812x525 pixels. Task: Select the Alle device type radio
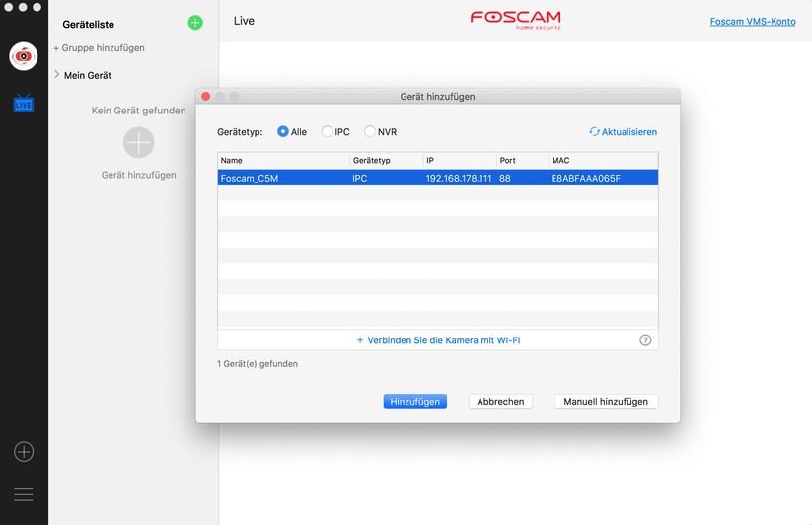(x=283, y=131)
